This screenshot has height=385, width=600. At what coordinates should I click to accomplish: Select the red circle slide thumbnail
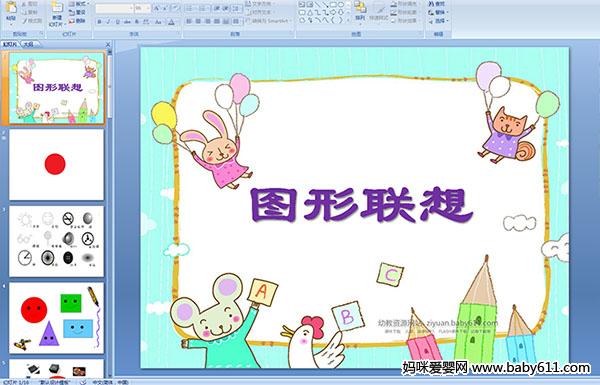click(56, 165)
